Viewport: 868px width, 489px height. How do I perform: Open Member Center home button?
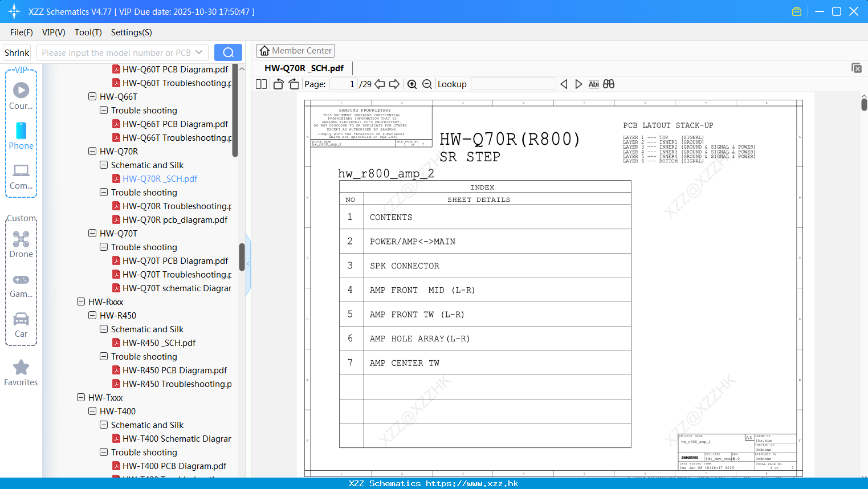pyautogui.click(x=295, y=51)
